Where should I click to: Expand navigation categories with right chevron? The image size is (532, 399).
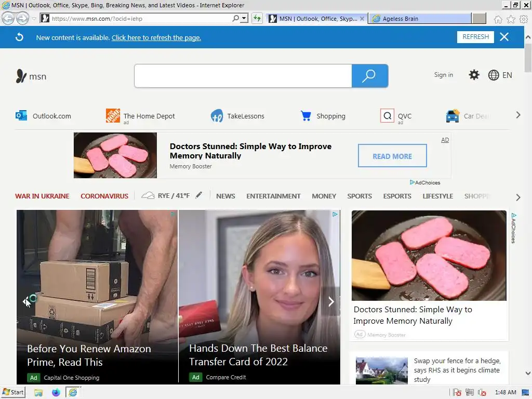[x=518, y=197]
